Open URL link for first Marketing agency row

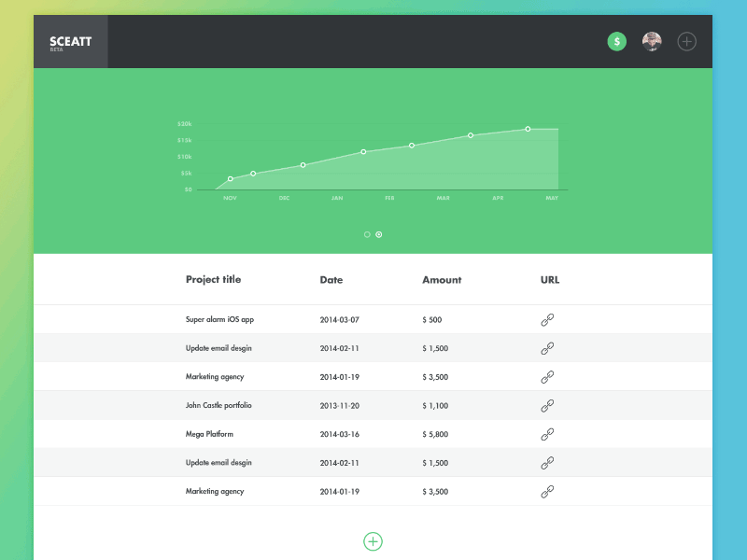[x=546, y=376]
